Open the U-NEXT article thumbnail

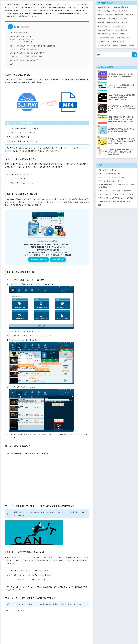[x=102, y=108]
